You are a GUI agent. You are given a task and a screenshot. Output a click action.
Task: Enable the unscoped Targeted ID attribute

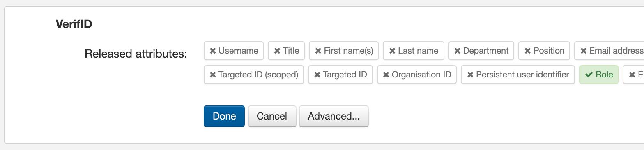coord(340,75)
